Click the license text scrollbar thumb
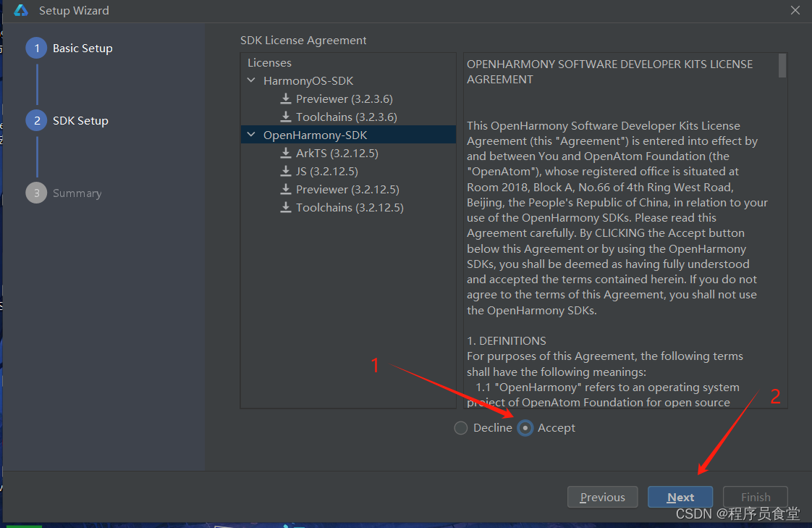This screenshot has width=812, height=528. 782,65
